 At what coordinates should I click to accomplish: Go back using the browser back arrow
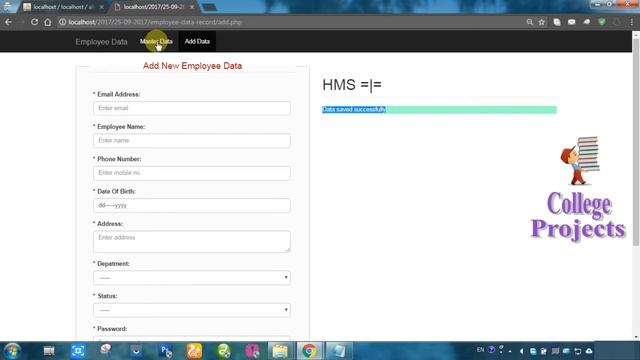(8, 22)
